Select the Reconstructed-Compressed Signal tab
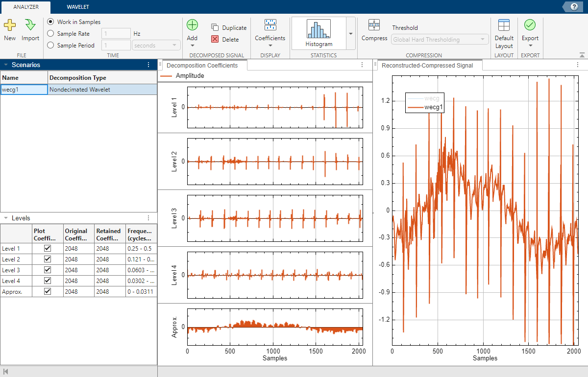 (x=427, y=65)
